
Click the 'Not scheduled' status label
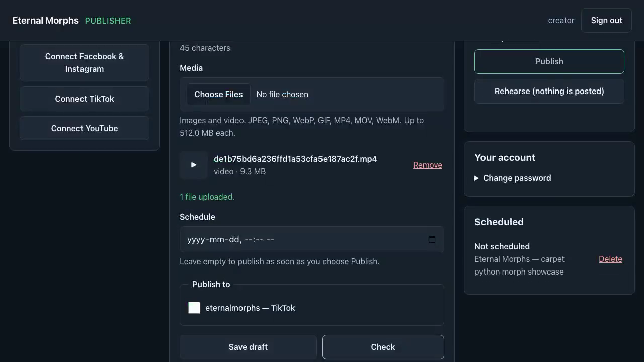click(502, 246)
